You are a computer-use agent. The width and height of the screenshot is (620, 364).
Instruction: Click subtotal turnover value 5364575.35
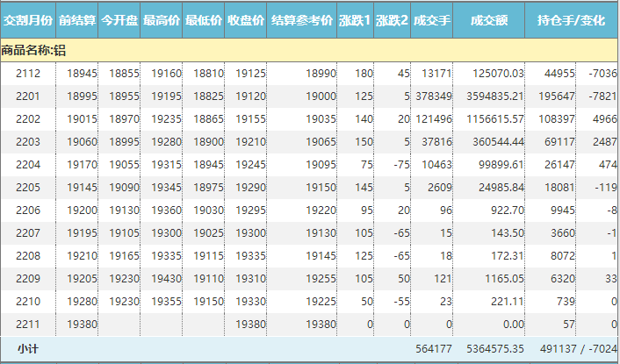click(x=494, y=349)
